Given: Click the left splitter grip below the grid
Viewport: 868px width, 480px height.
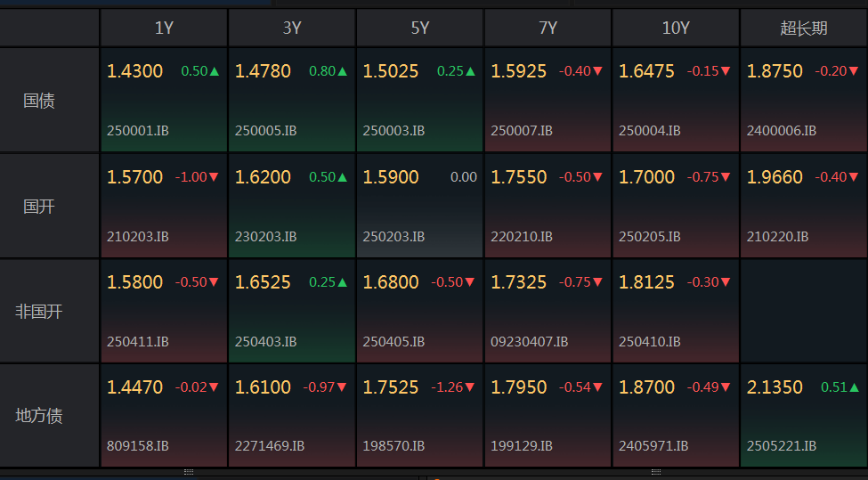Looking at the screenshot, I should (x=189, y=471).
